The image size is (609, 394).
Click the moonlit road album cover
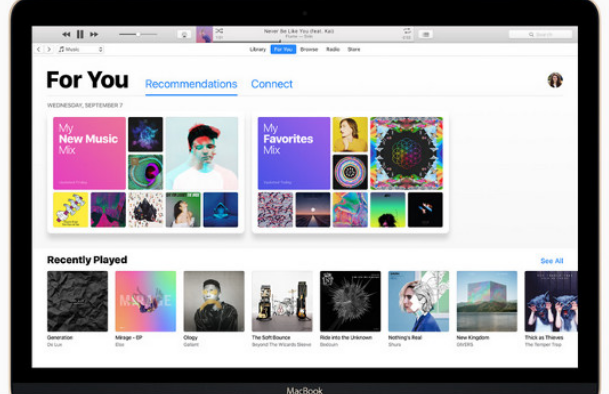(x=313, y=210)
